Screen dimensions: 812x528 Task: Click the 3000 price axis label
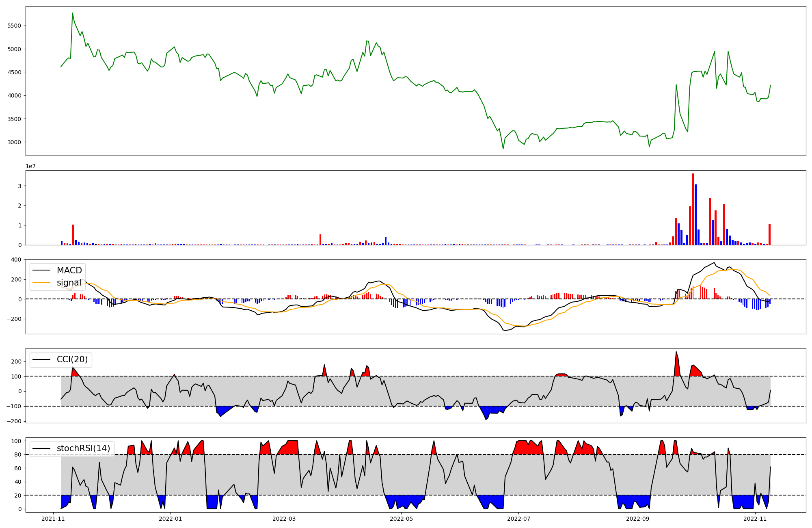click(14, 142)
